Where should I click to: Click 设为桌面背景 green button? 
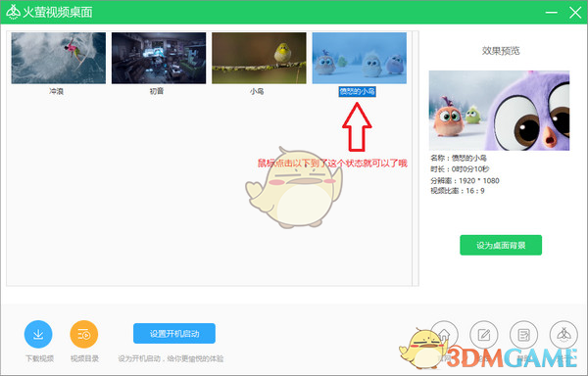[501, 246]
